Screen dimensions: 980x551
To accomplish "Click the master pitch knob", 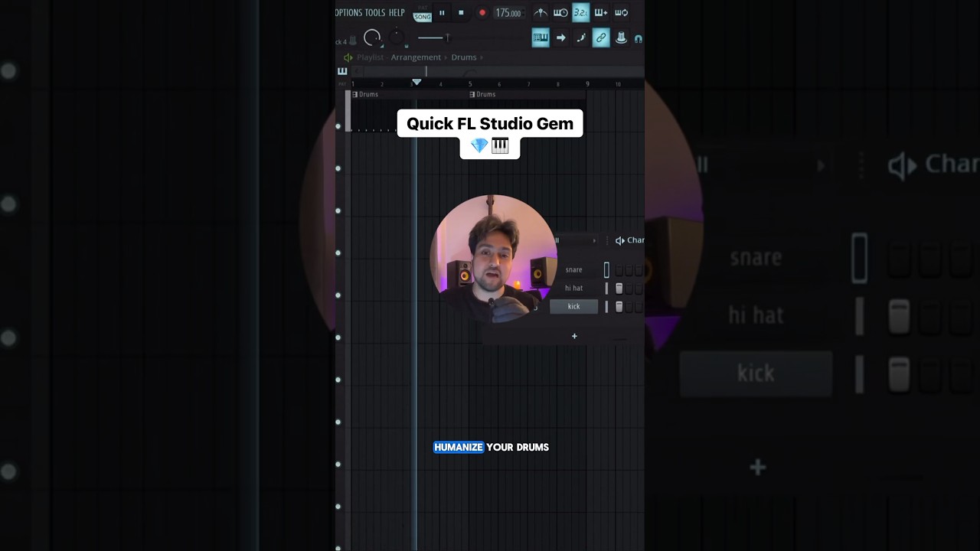I will (x=397, y=37).
